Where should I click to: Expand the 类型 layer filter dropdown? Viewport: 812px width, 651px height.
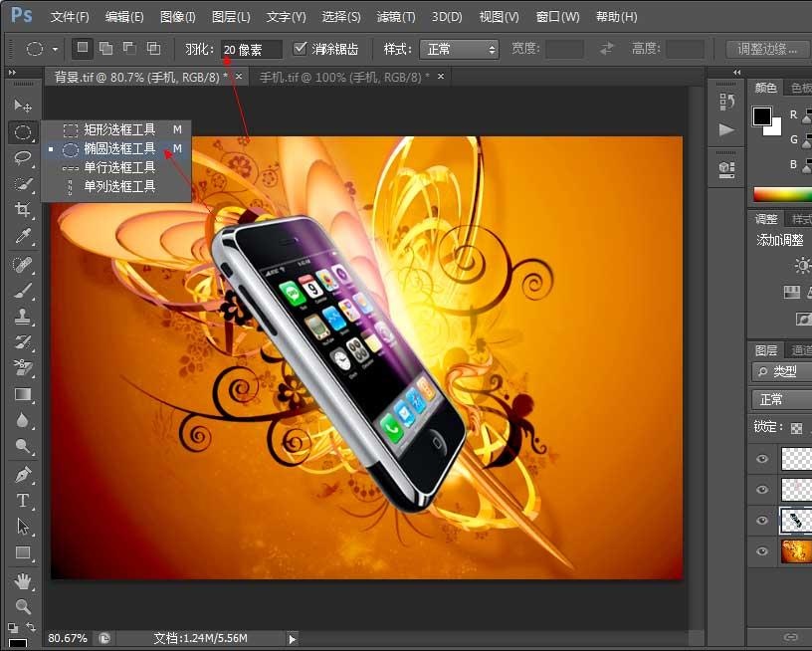coord(782,371)
